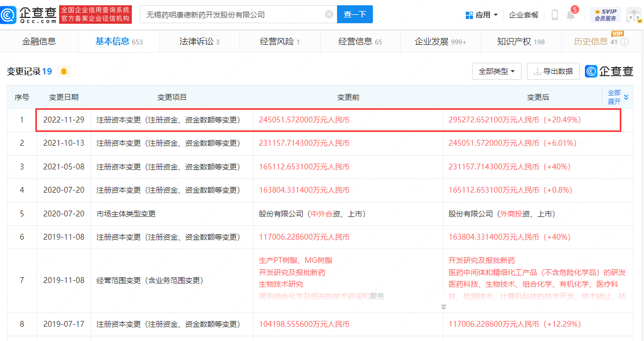Viewport: 644px width, 341px height.
Task: Click value 245051.572000万元人民币（+6.01%）
Action: 514,143
